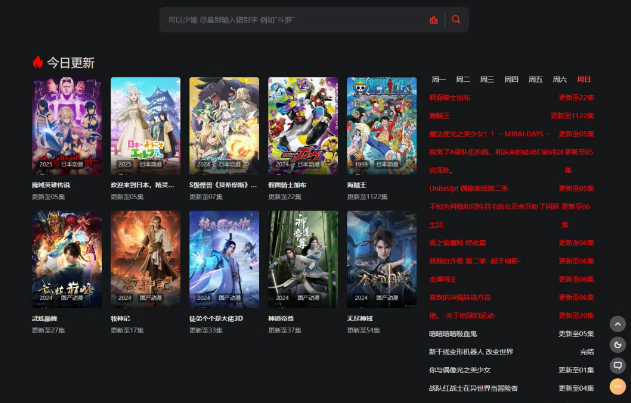The width and height of the screenshot is (631, 403).
Task: Open the 徒弟个个是大佬3D poster thumbnail
Action: pos(224,259)
